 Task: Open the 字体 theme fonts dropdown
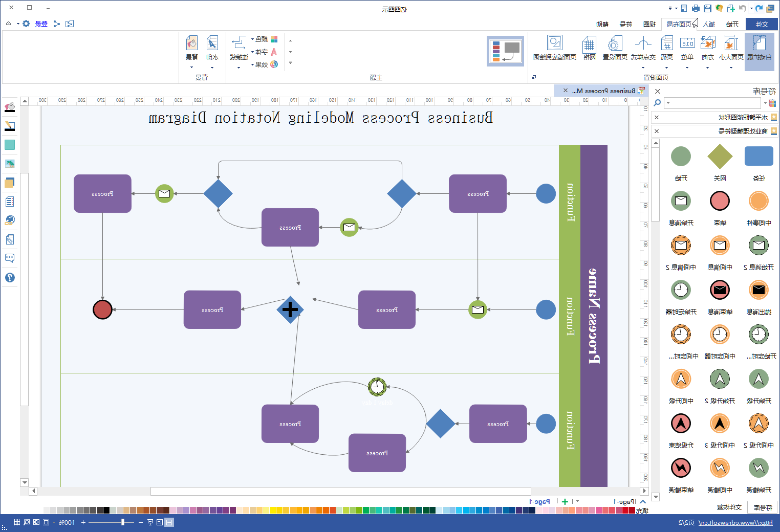(264, 52)
